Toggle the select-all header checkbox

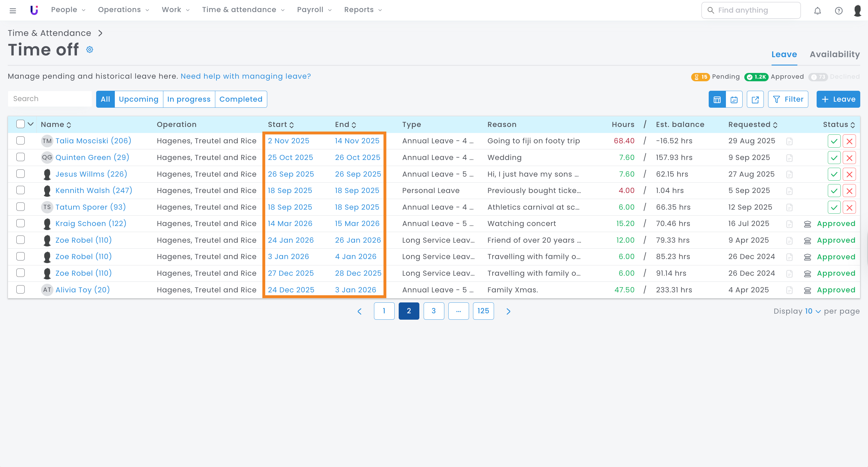tap(21, 124)
